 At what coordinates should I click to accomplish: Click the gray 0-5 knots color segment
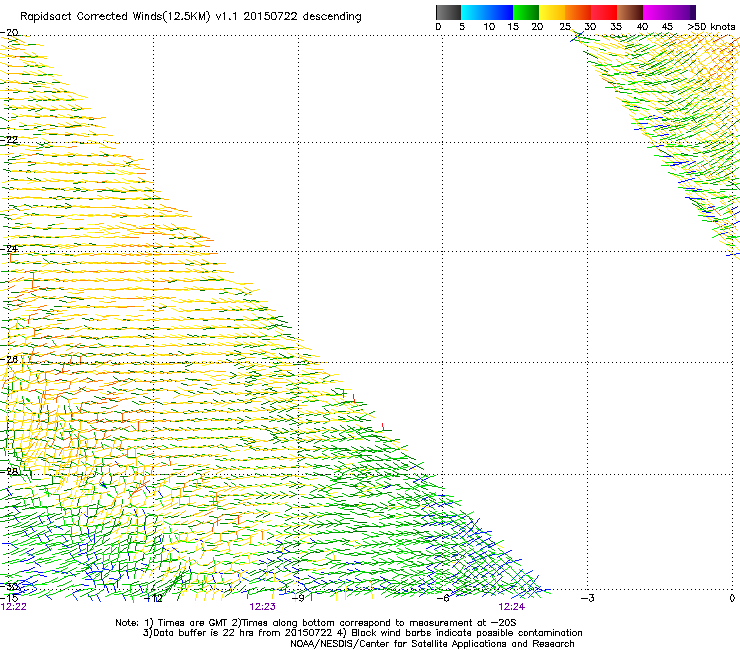pyautogui.click(x=448, y=12)
